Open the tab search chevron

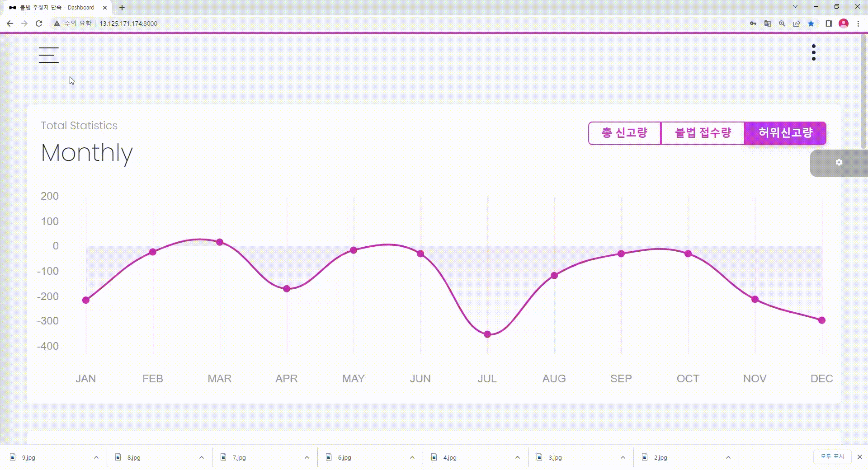pyautogui.click(x=795, y=7)
